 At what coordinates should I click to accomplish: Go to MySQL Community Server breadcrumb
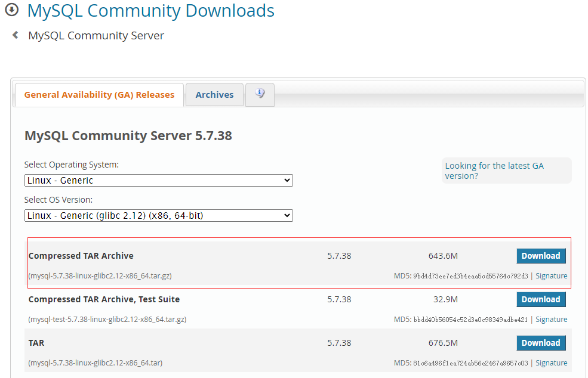coord(96,36)
